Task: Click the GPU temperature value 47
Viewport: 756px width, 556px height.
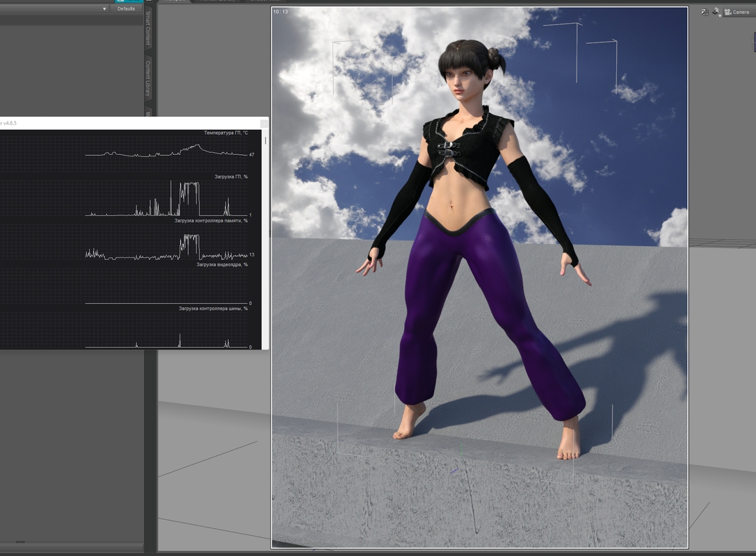Action: 252,155
